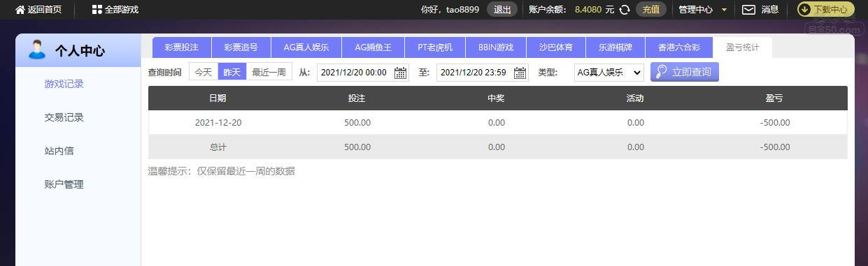Switch to the 彩票投注 tab
This screenshot has height=266, width=868.
coord(182,47)
